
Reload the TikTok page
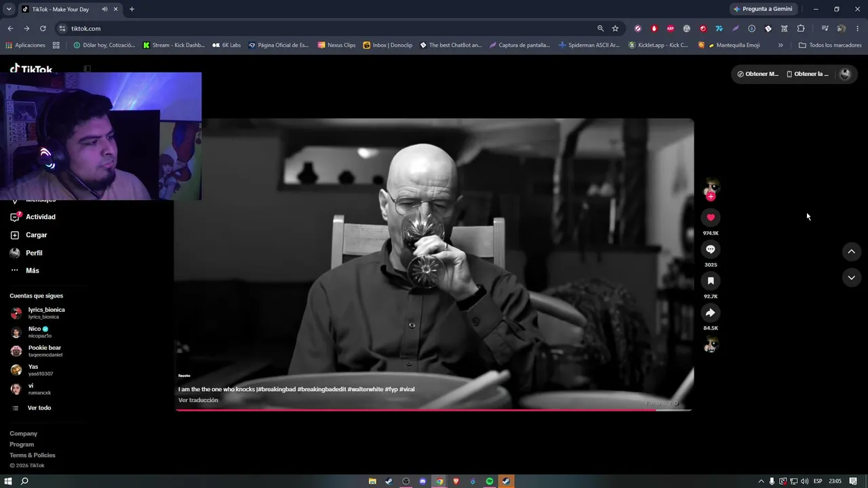pos(43,28)
